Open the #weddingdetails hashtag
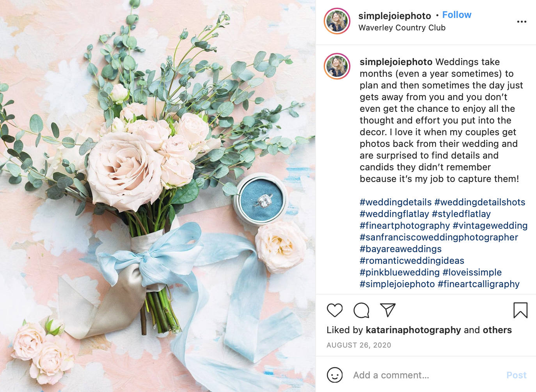The image size is (536, 392). click(396, 202)
